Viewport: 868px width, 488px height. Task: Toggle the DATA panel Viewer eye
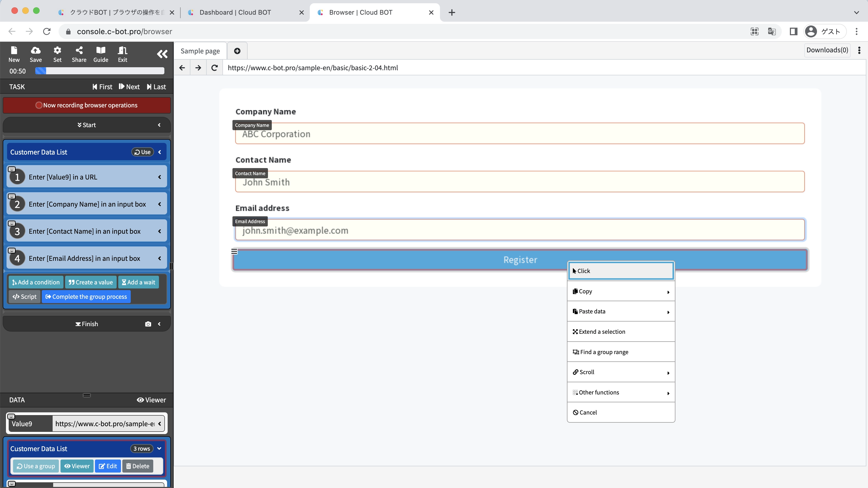click(x=151, y=400)
